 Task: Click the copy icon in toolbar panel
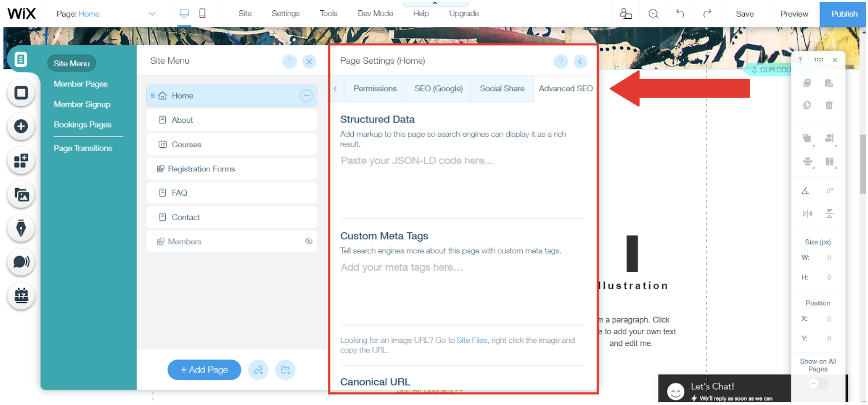[x=807, y=83]
